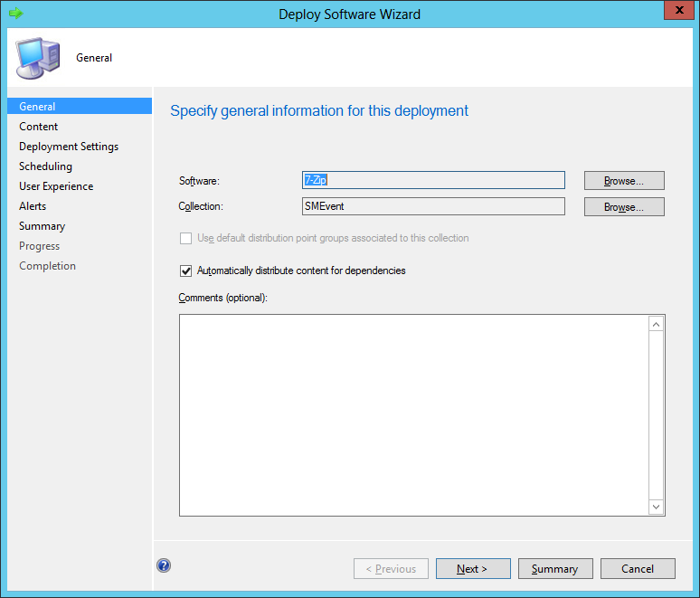This screenshot has width=700, height=598.
Task: Click scroll down arrow in Comments box
Action: click(657, 507)
